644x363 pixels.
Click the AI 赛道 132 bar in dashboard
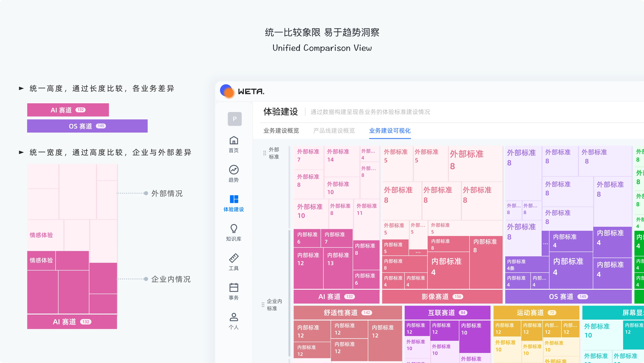click(x=336, y=296)
